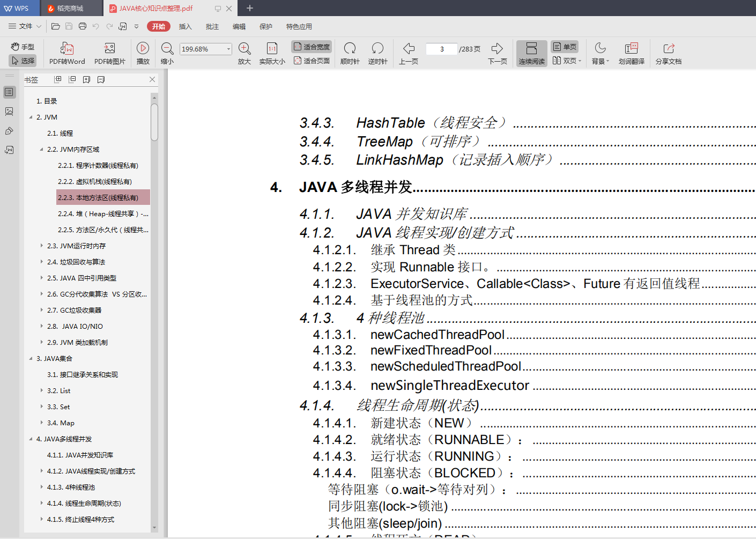Enable 选择 selection tool mode
The height and width of the screenshot is (539, 756).
(x=23, y=61)
